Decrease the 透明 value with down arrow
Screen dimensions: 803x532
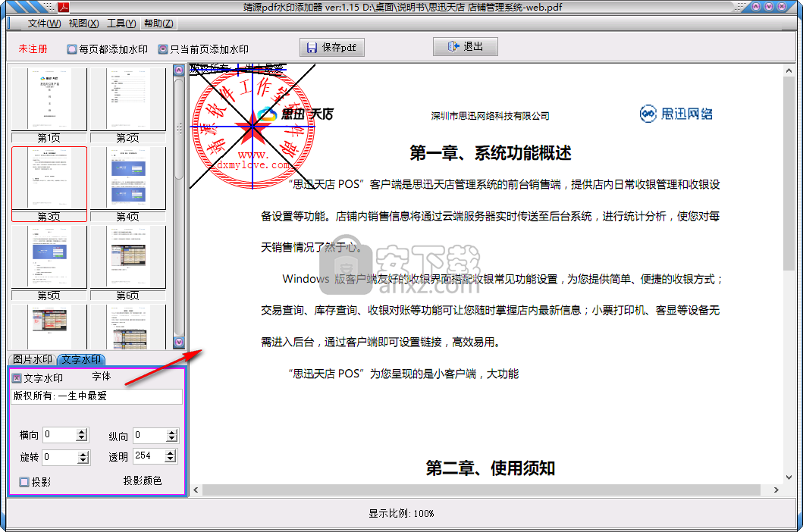pos(171,458)
